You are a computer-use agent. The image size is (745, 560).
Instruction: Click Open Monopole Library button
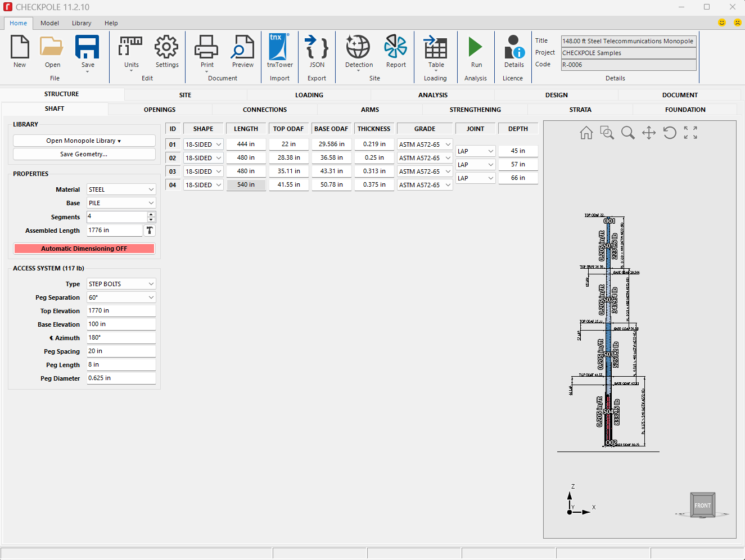click(x=84, y=141)
